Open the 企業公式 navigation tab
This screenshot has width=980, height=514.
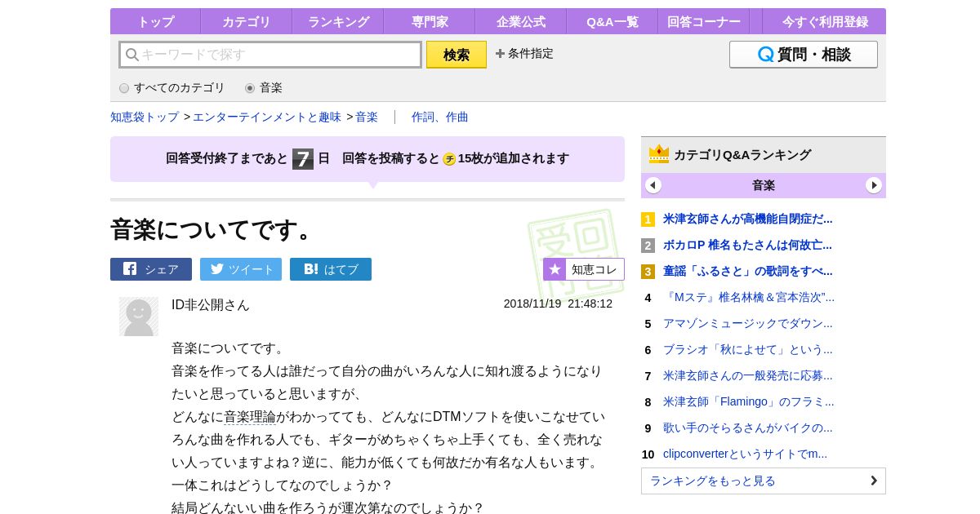521,21
